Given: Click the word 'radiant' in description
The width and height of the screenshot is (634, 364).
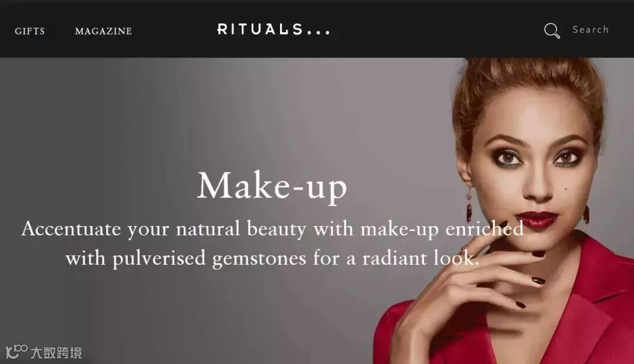Looking at the screenshot, I should 394,258.
